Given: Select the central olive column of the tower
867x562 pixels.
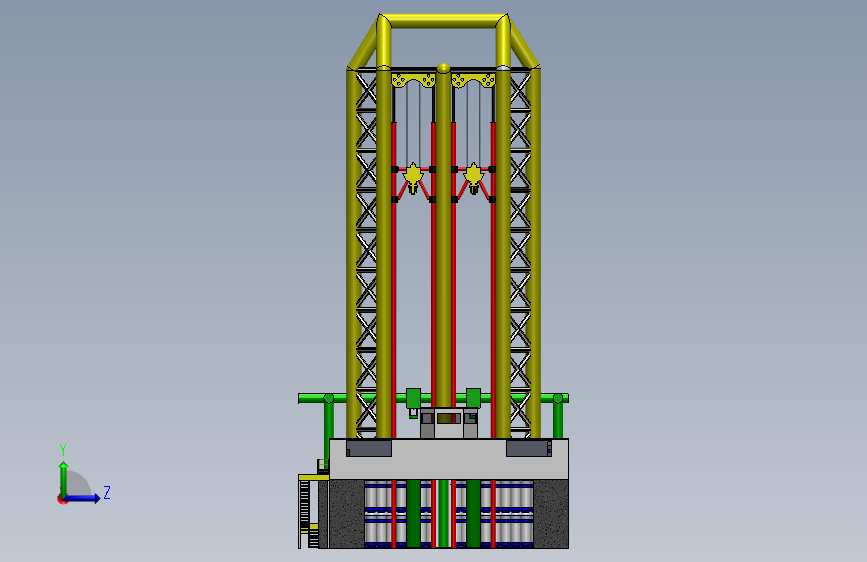Looking at the screenshot, I should click(x=443, y=238).
